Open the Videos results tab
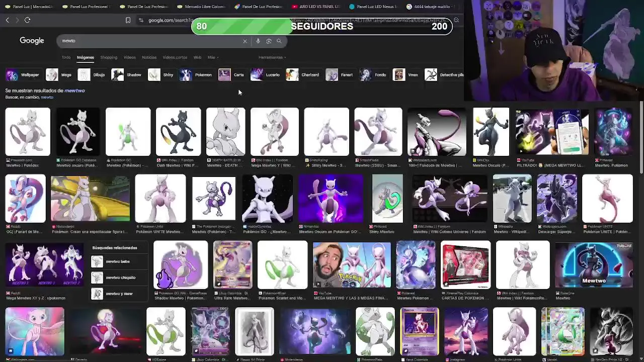This screenshot has width=644, height=362. point(130,57)
